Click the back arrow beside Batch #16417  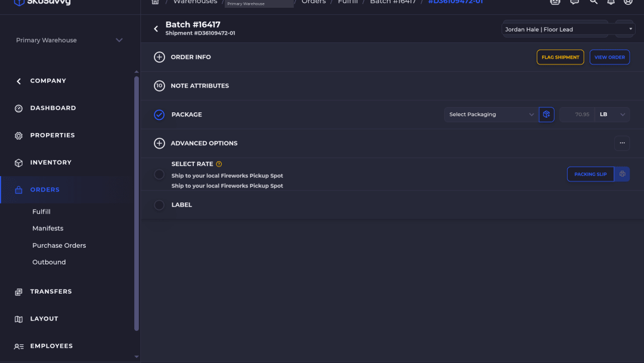pyautogui.click(x=156, y=29)
